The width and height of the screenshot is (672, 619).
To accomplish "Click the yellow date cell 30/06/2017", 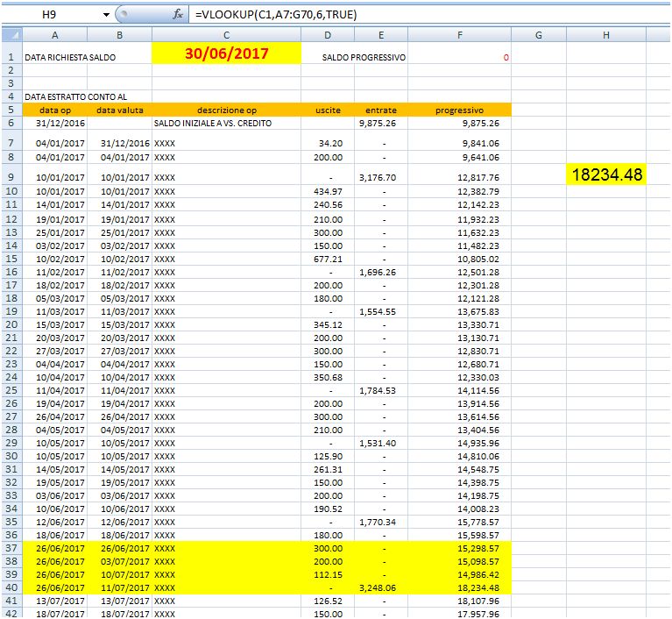I will 226,53.
